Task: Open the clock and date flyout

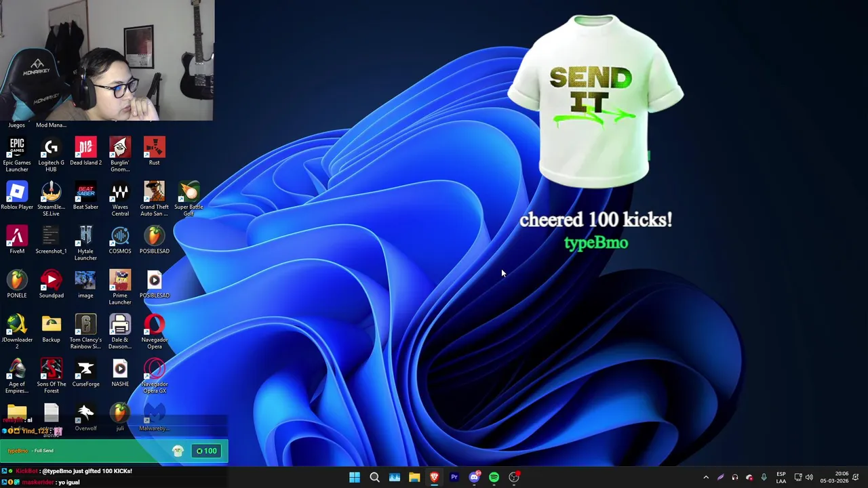Action: tap(833, 477)
